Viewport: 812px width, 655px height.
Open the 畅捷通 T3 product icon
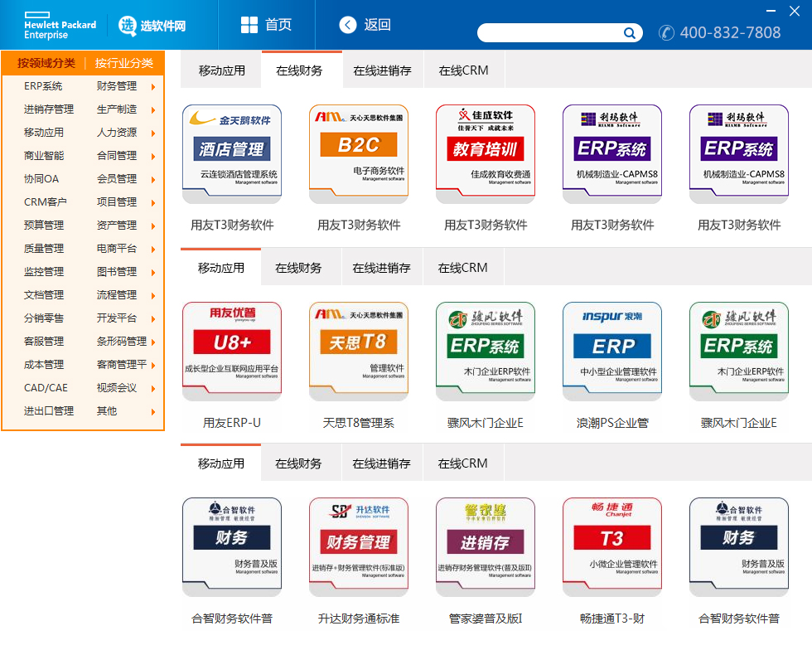coord(612,547)
